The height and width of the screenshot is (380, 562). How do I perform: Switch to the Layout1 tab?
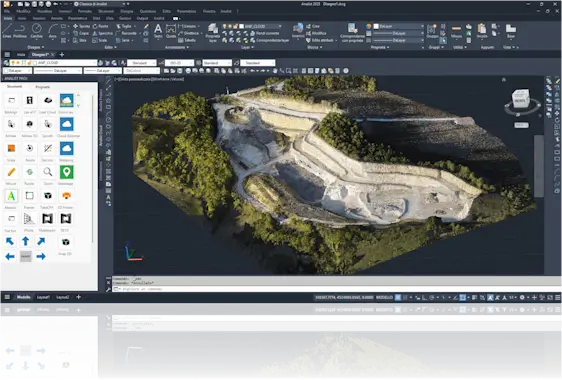coord(43,297)
